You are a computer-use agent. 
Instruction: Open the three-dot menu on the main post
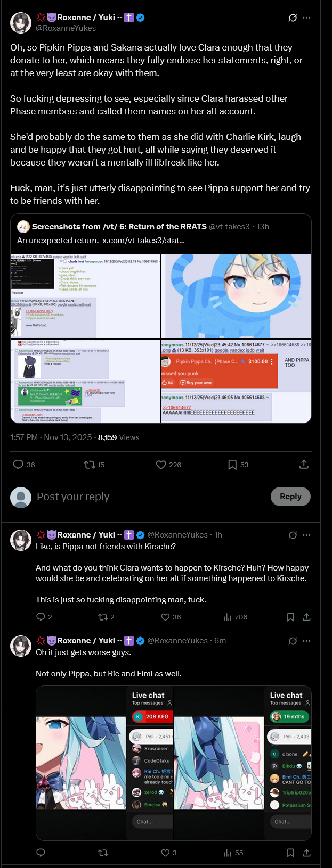tap(306, 18)
